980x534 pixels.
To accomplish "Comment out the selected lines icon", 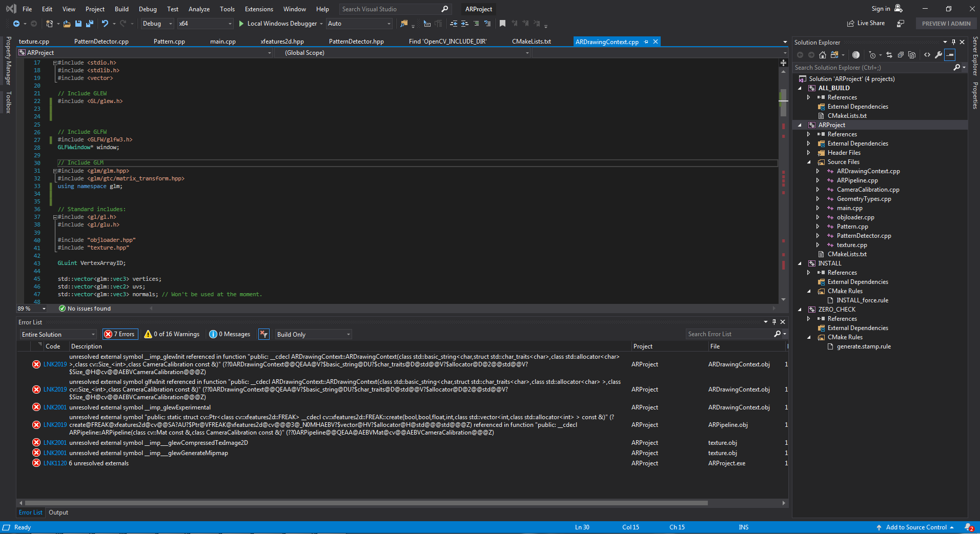I will 476,24.
